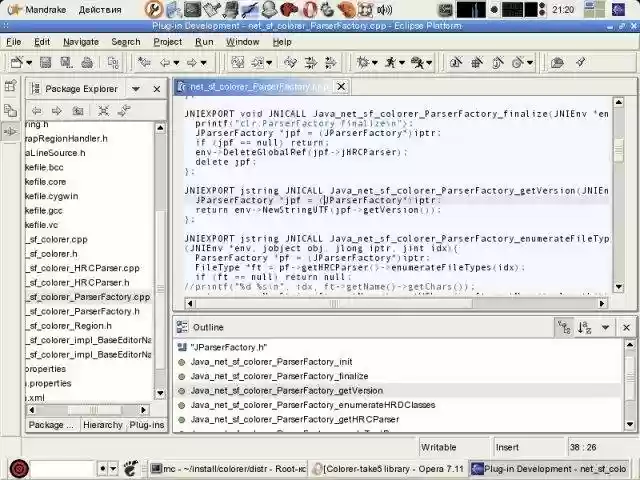640x480 pixels.
Task: Click the Print toolbar icon
Action: pos(87,62)
